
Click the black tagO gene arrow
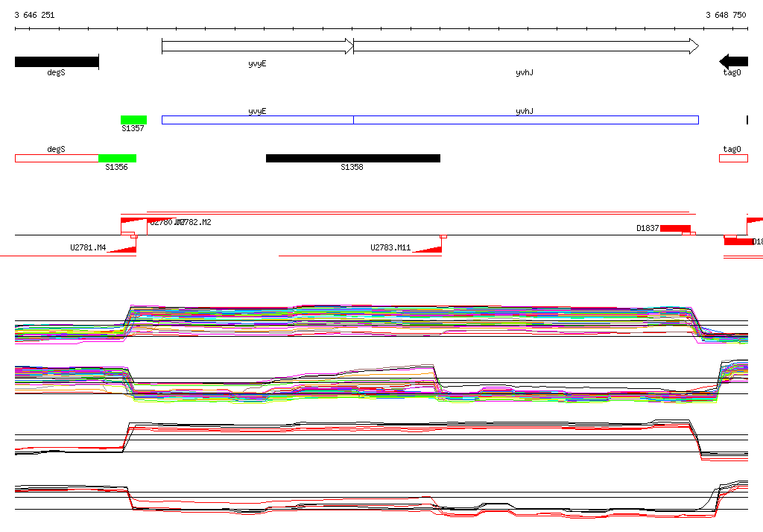[733, 61]
